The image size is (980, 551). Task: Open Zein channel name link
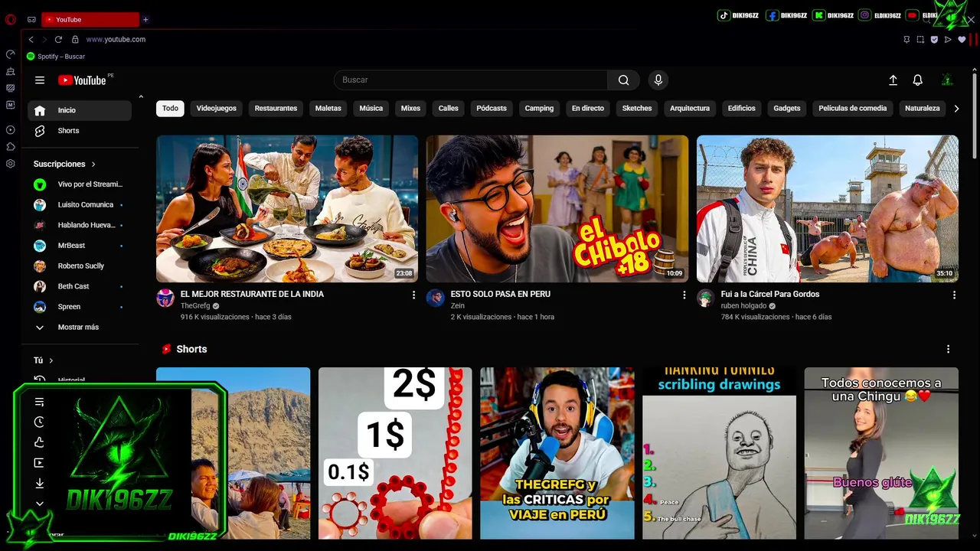coord(458,305)
